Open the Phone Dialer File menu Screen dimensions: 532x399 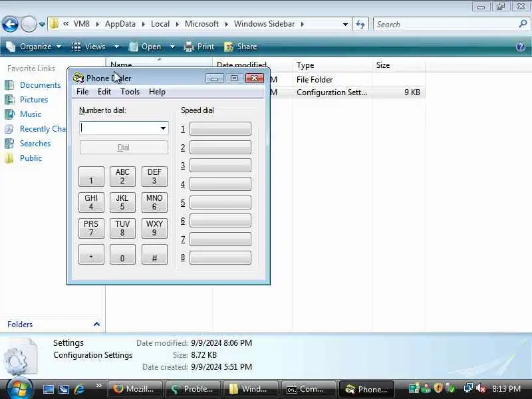(82, 92)
